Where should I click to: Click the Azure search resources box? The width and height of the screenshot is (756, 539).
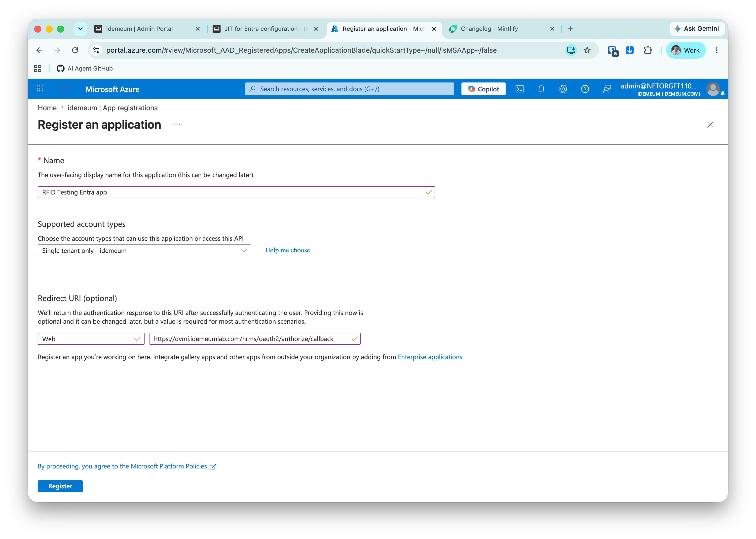point(349,89)
